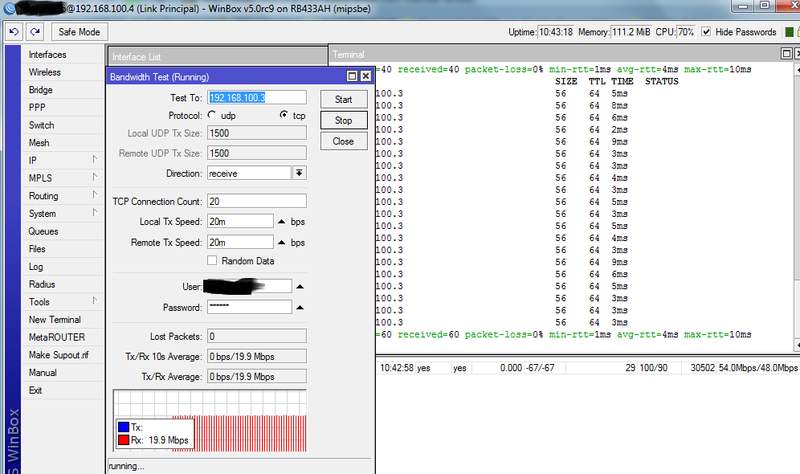Open the Switch menu item

tap(41, 125)
